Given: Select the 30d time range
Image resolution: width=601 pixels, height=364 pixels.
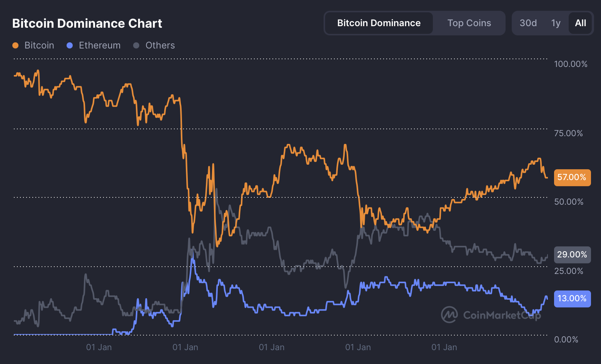Looking at the screenshot, I should click(528, 23).
